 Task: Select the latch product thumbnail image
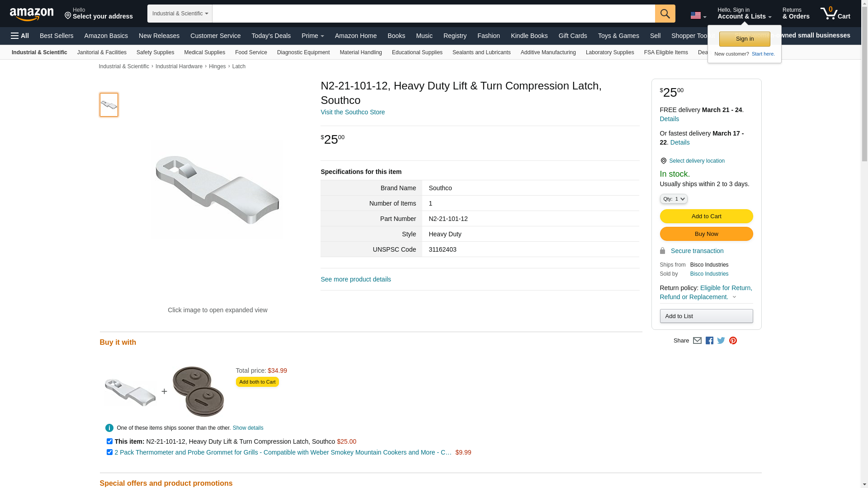(x=109, y=105)
